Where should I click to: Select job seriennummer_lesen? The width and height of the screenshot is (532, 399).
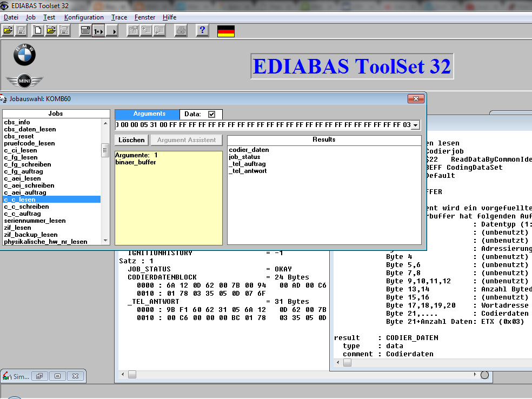point(35,221)
